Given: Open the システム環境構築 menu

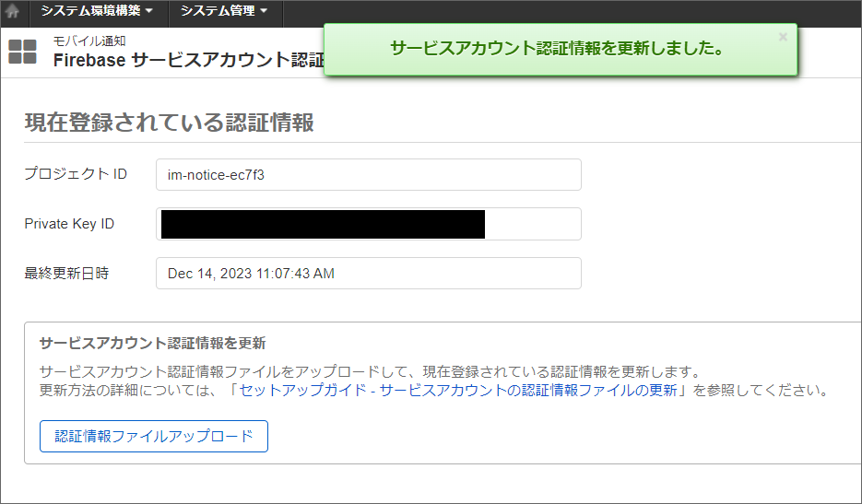Looking at the screenshot, I should 97,11.
